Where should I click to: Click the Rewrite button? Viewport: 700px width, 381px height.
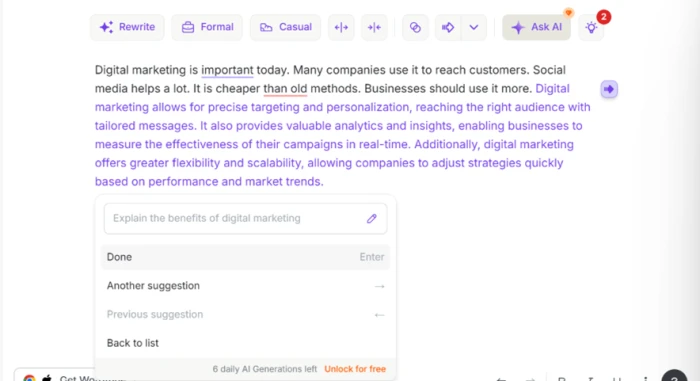127,27
